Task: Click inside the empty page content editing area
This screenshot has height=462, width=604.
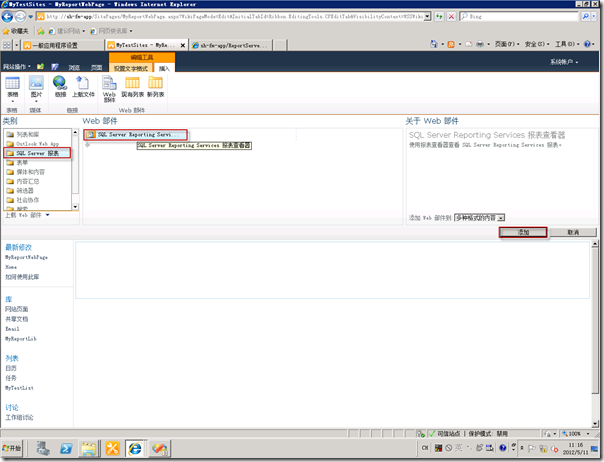Action: pos(332,270)
